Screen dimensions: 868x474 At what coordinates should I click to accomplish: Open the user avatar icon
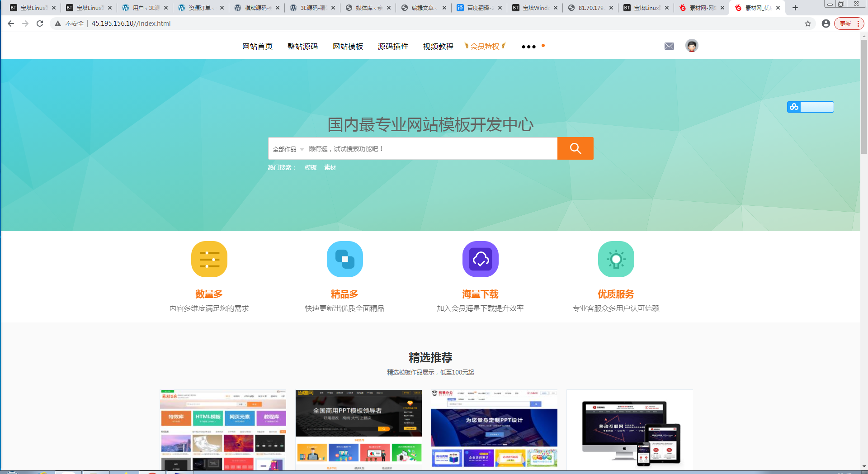point(691,46)
